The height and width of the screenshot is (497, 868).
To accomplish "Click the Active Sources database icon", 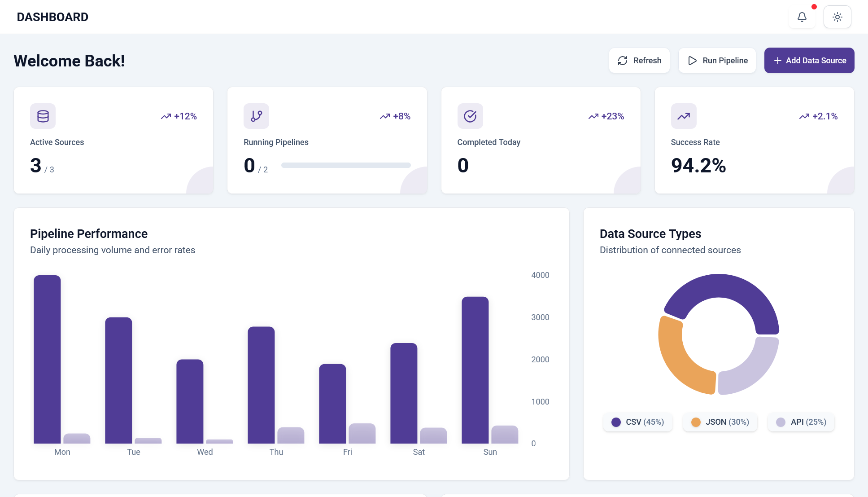I will pos(43,116).
